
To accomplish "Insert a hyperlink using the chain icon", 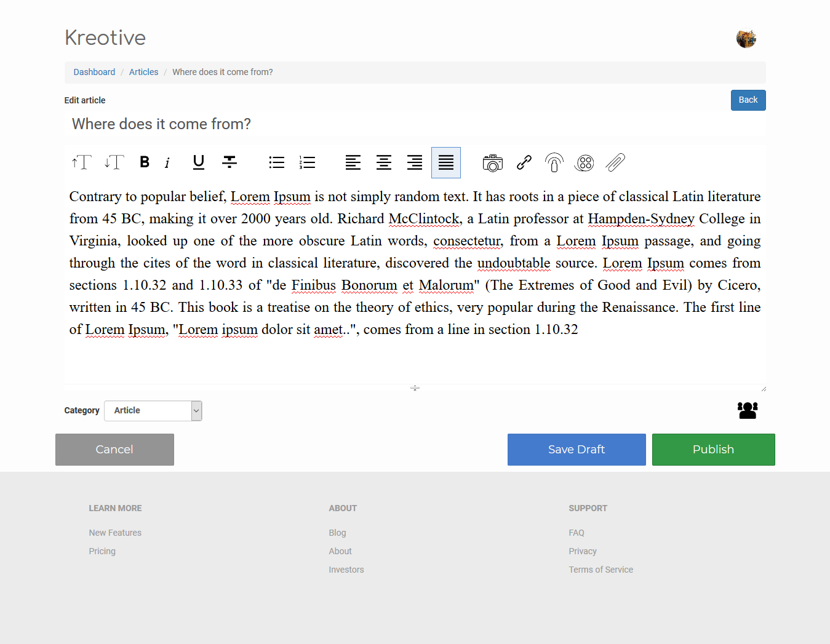I will pos(524,162).
